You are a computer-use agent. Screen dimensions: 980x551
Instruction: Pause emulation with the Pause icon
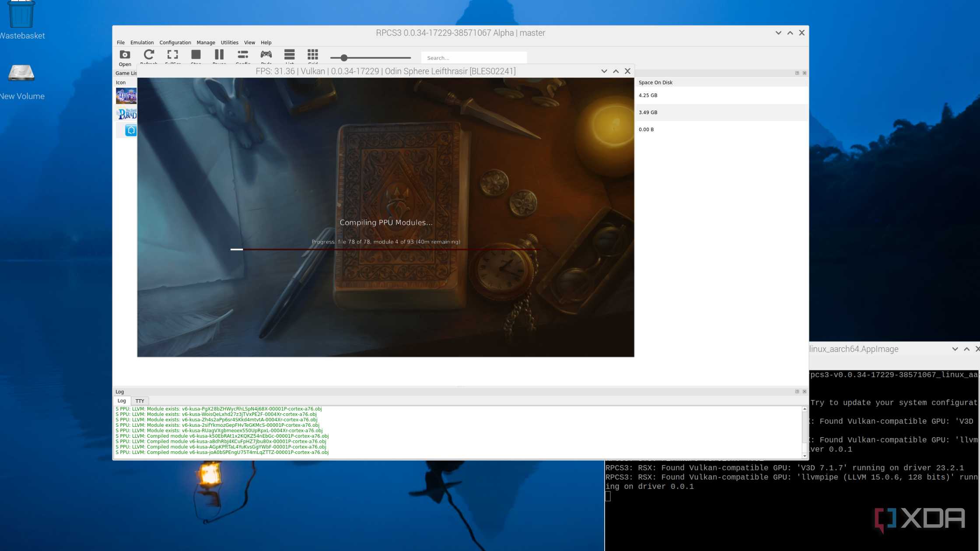[219, 54]
